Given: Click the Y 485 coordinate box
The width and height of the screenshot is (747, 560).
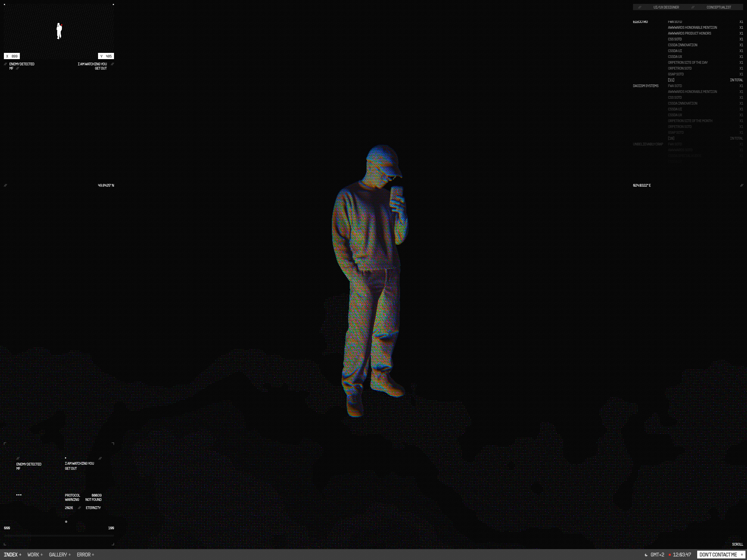Looking at the screenshot, I should pyautogui.click(x=106, y=56).
